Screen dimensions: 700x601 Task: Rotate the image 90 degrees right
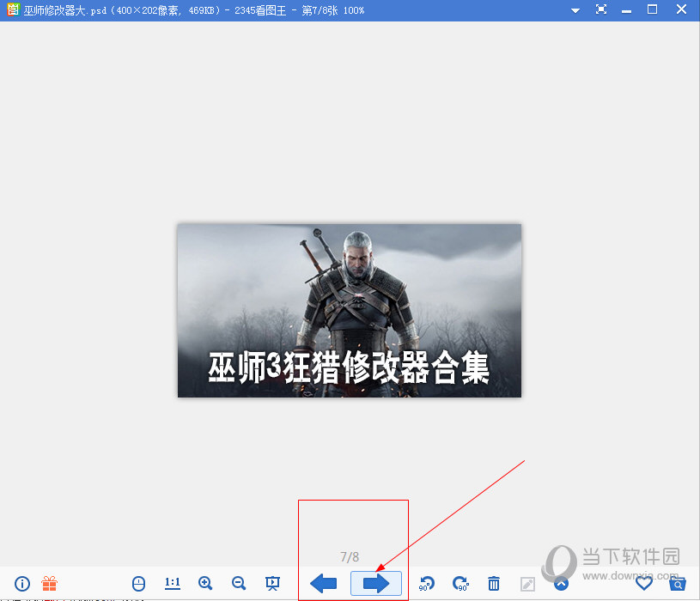tap(460, 584)
